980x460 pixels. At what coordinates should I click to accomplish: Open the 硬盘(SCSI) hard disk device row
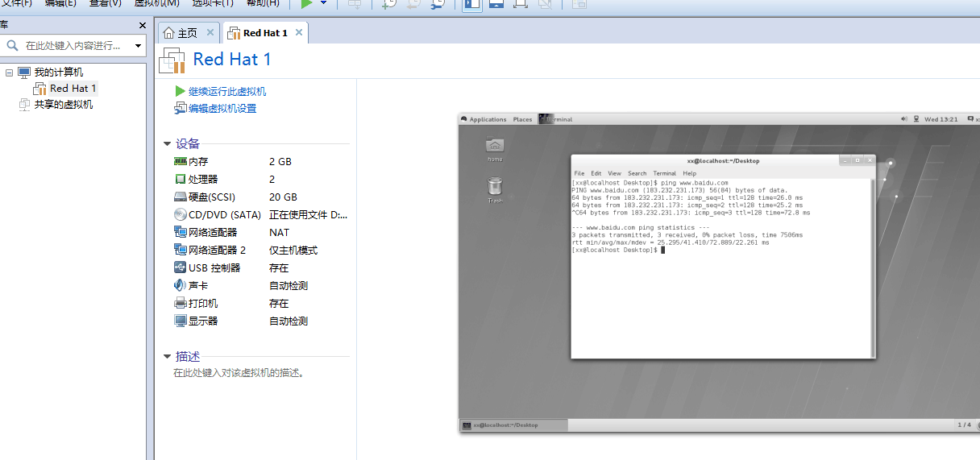pyautogui.click(x=261, y=197)
